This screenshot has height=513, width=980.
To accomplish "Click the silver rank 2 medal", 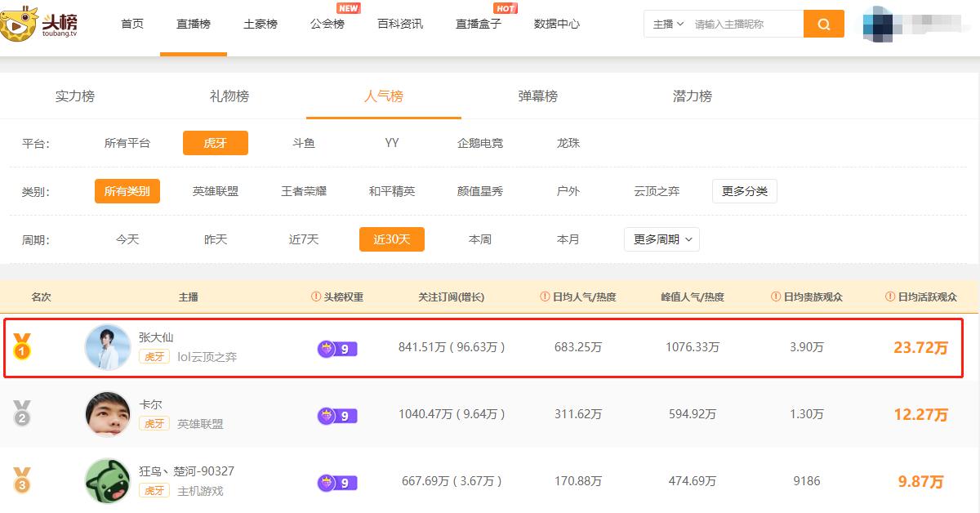I will tap(22, 414).
